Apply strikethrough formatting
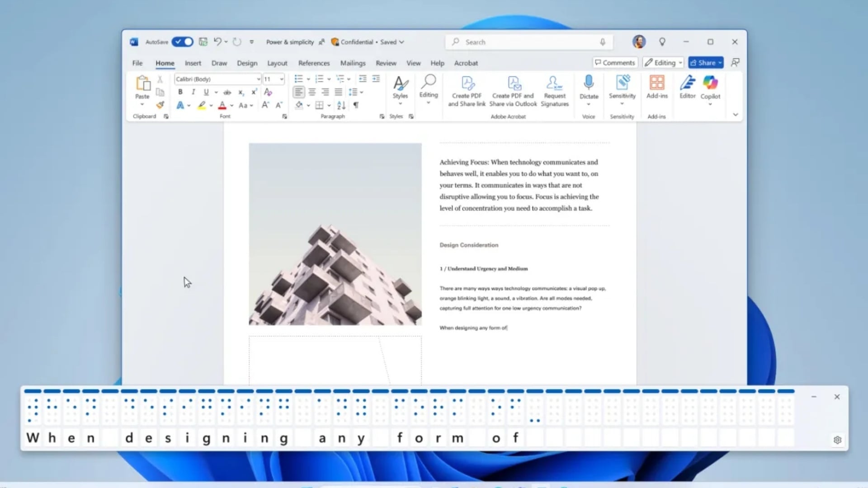This screenshot has height=488, width=868. pos(227,92)
